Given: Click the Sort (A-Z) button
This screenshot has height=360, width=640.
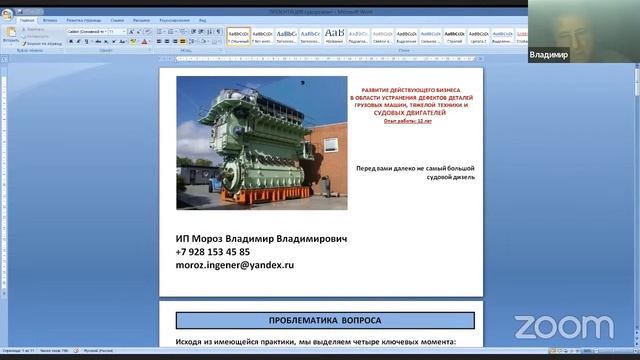Looking at the screenshot, I should [210, 31].
